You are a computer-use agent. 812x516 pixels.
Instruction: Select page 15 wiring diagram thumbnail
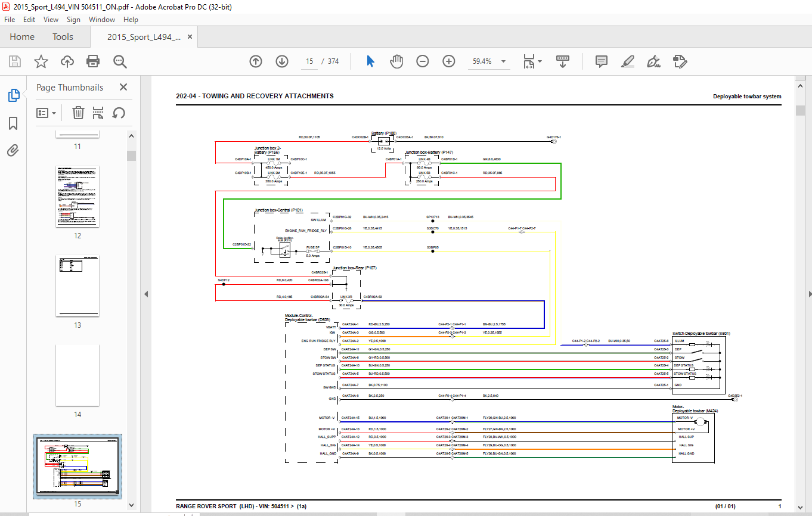pos(78,467)
